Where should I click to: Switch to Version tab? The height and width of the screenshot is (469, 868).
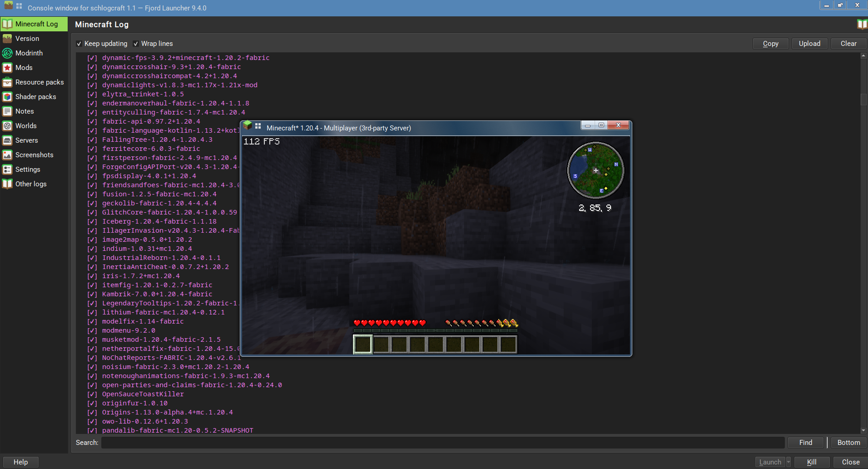click(x=34, y=39)
